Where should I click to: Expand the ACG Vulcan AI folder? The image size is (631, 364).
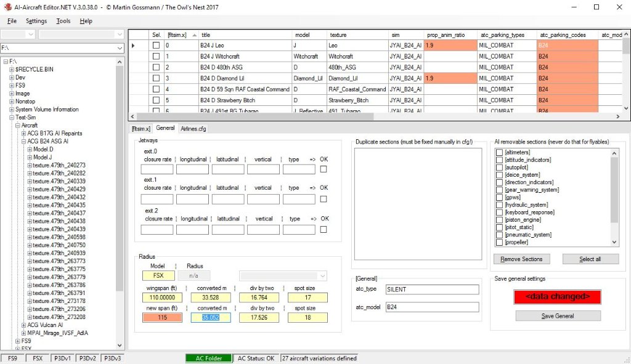pos(23,325)
